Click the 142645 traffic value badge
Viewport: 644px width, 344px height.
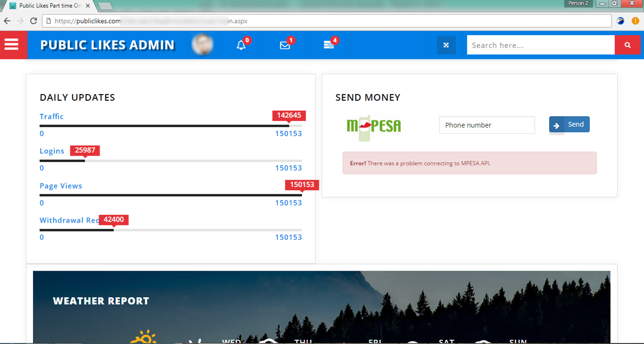click(x=289, y=115)
